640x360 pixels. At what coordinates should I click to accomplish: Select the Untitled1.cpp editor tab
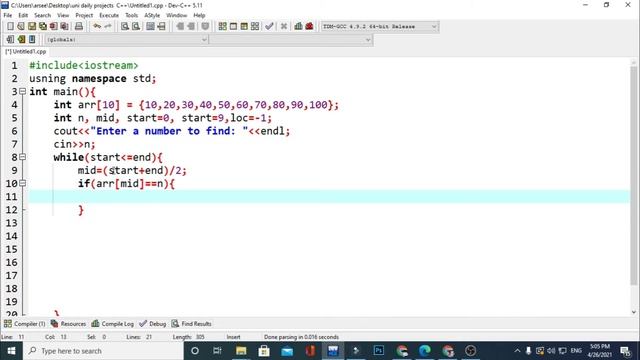(x=26, y=52)
